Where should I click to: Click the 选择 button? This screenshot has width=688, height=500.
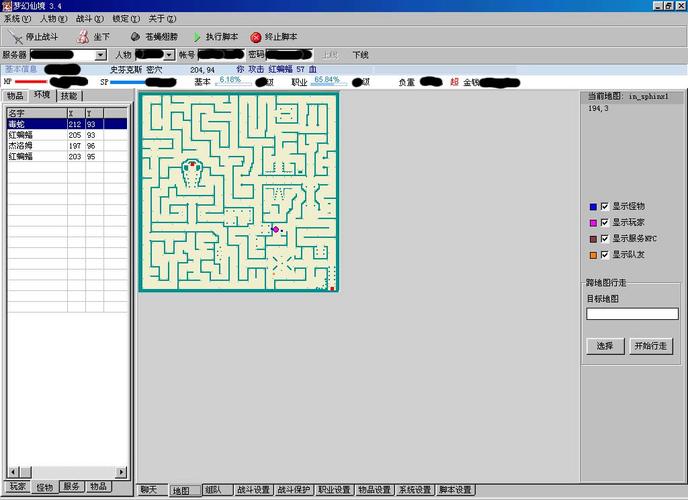[x=604, y=346]
